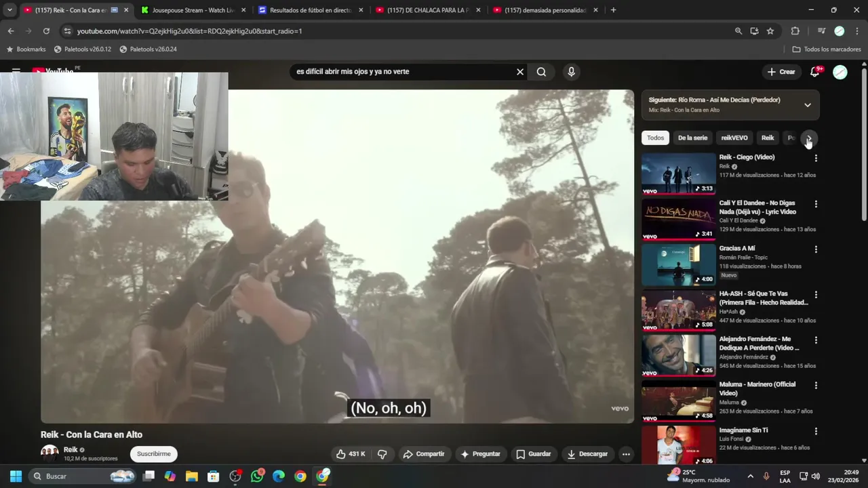Open Imagíname Sin Ti video title
This screenshot has height=488, width=868.
[744, 430]
